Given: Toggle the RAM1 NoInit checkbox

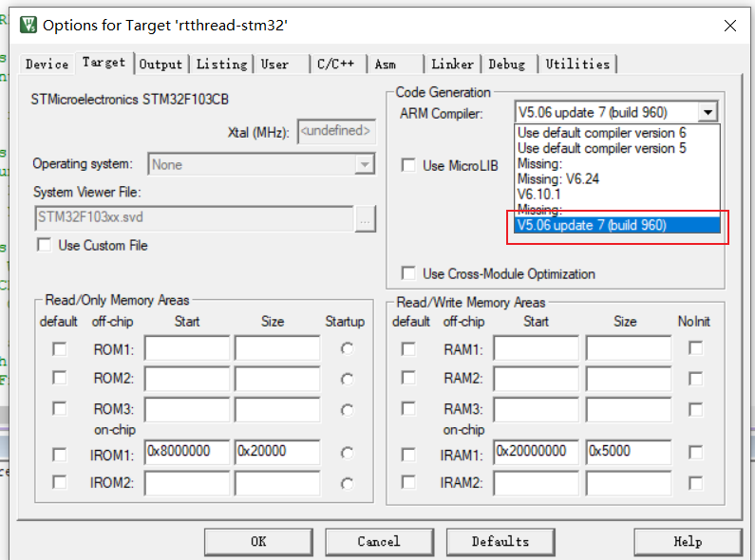Looking at the screenshot, I should 695,347.
